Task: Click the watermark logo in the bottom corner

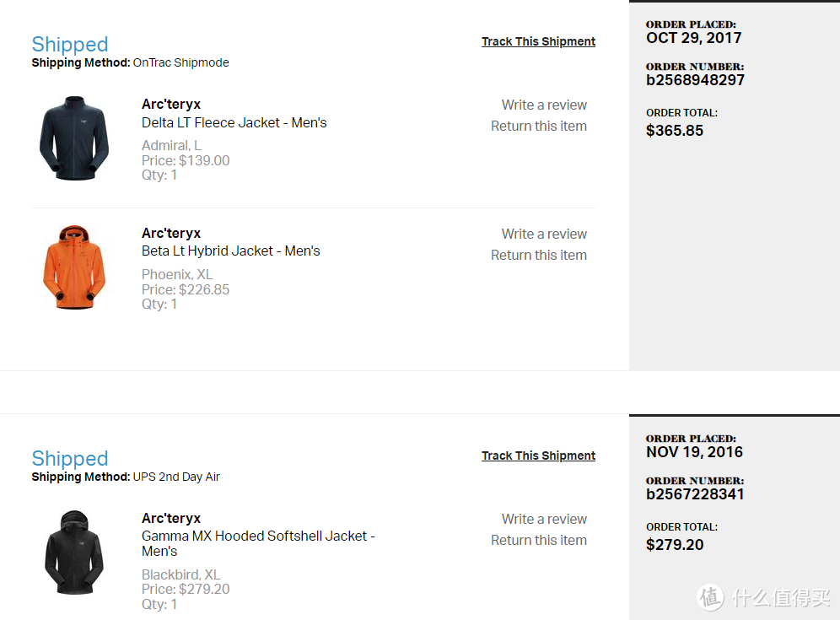Action: tap(763, 597)
